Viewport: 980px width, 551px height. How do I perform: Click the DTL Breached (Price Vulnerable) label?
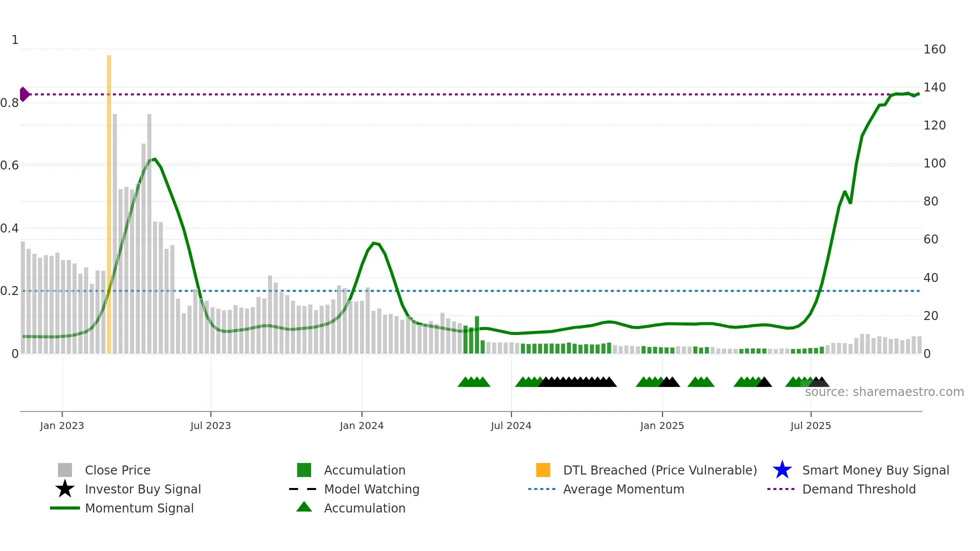[659, 470]
